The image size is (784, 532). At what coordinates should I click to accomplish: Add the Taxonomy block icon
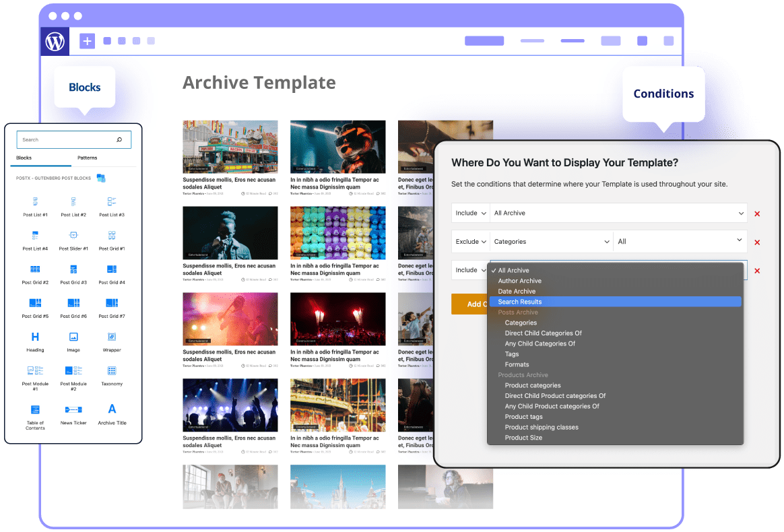112,371
